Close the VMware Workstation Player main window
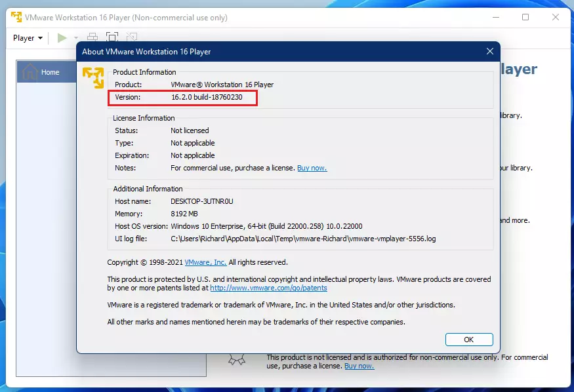The height and width of the screenshot is (392, 574). pos(556,17)
